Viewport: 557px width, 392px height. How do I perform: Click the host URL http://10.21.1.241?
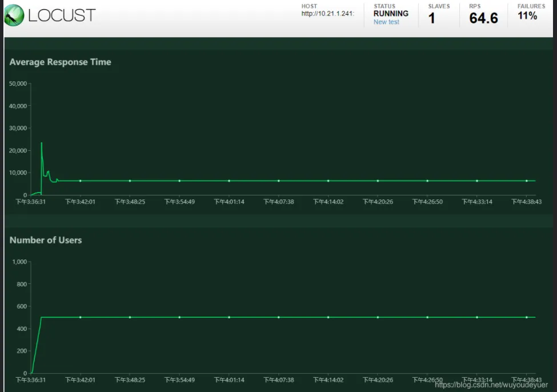pyautogui.click(x=327, y=14)
